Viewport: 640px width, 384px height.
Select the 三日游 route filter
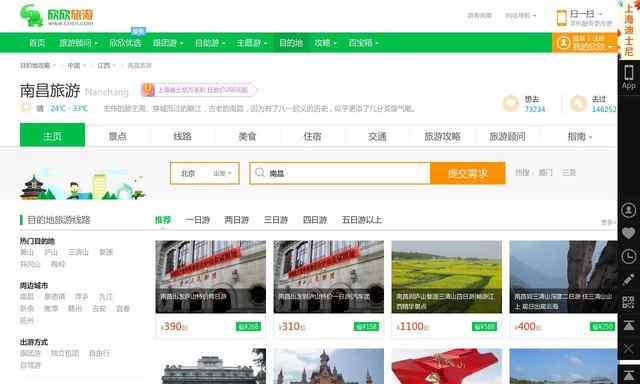[276, 220]
